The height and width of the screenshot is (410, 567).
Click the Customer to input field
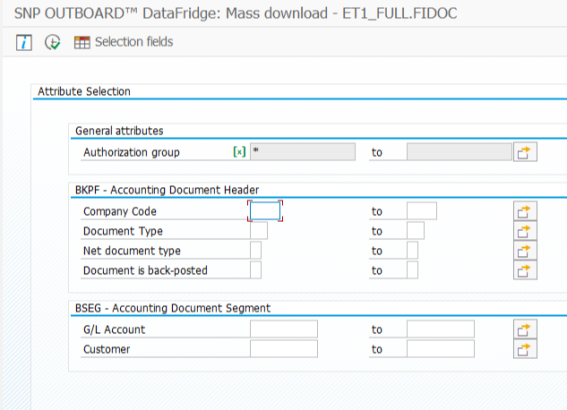point(440,349)
